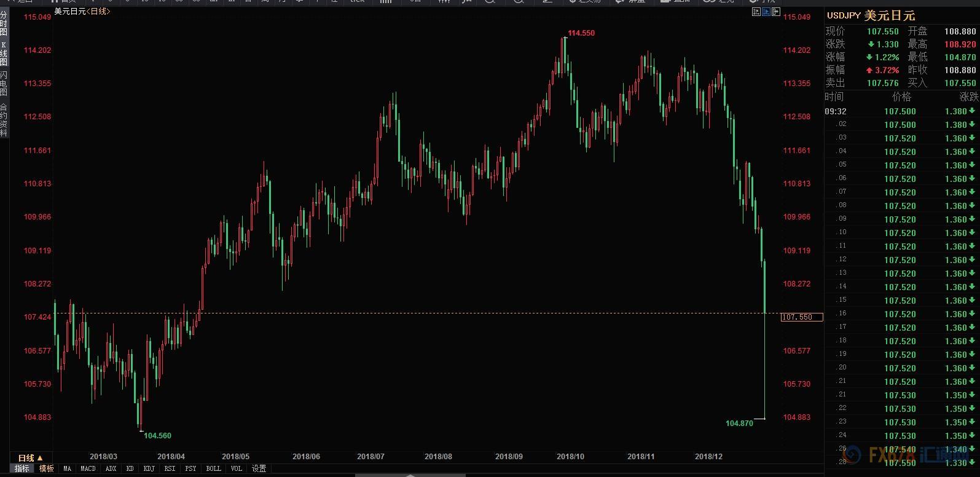Viewport: 980px width, 477px height.
Task: Select the KDJ indicator
Action: (149, 468)
